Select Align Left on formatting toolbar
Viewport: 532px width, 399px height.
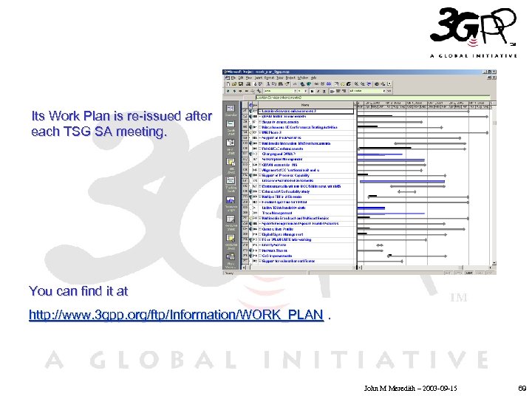332,91
